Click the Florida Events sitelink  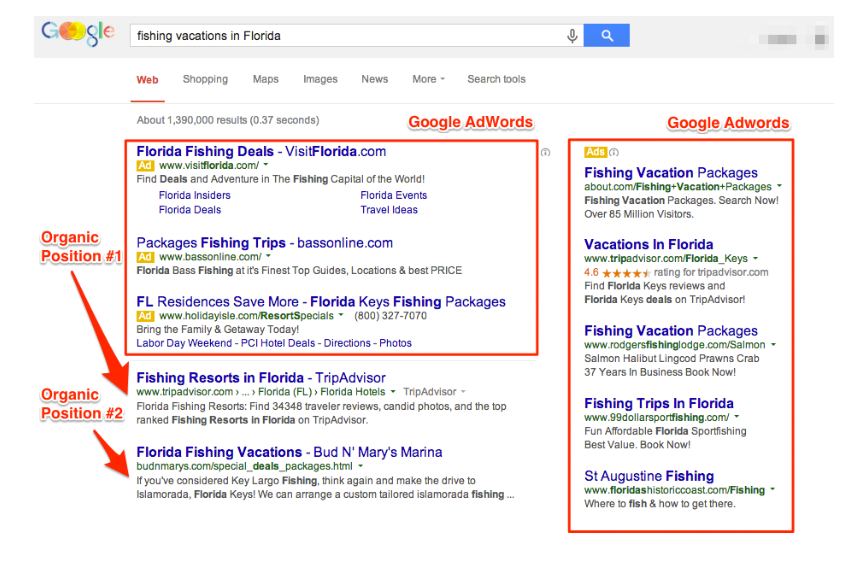(394, 195)
